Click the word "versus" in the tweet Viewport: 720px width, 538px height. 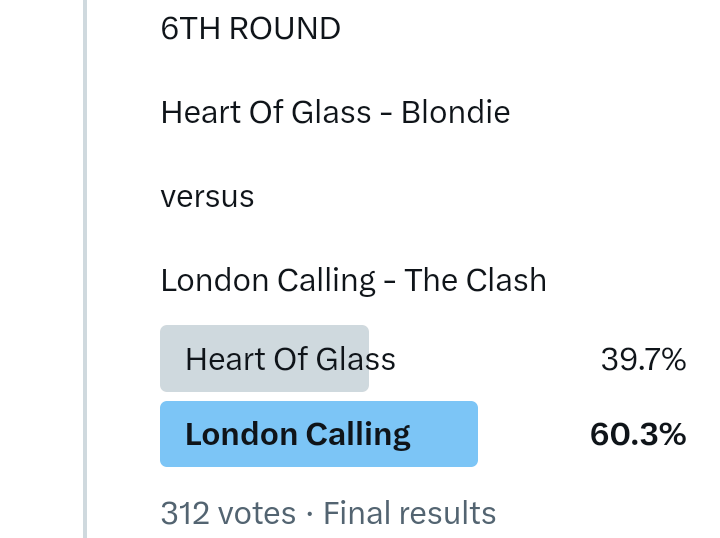(x=207, y=196)
